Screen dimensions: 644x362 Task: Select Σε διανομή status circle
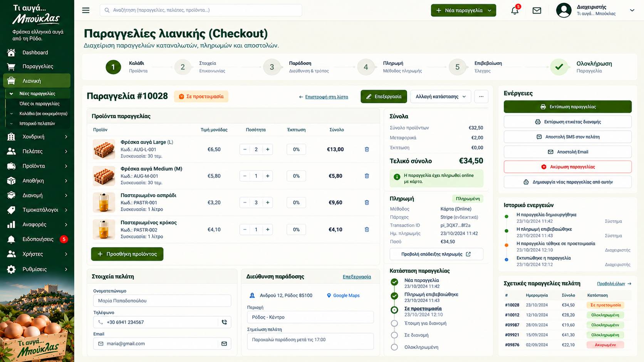(x=394, y=335)
